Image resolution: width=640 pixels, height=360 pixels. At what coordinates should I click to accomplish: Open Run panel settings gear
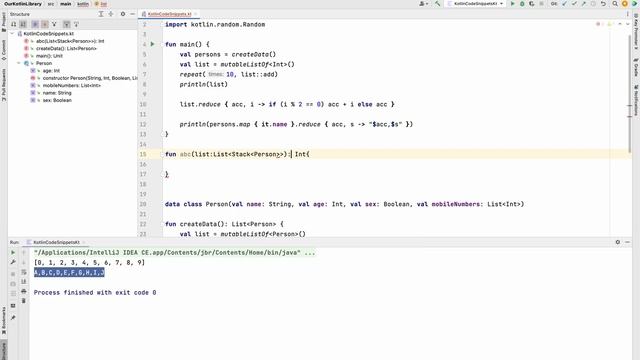[x=618, y=242]
